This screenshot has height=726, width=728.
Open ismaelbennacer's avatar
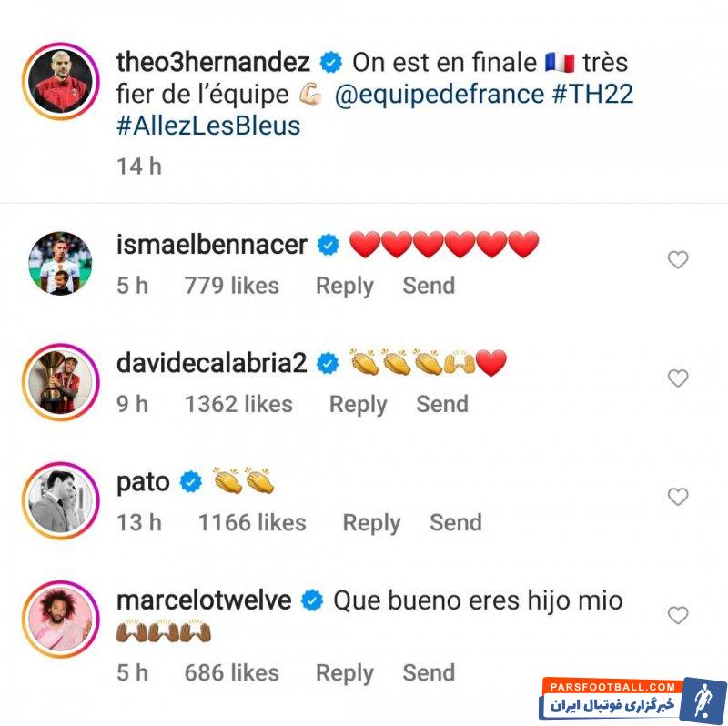point(60,264)
